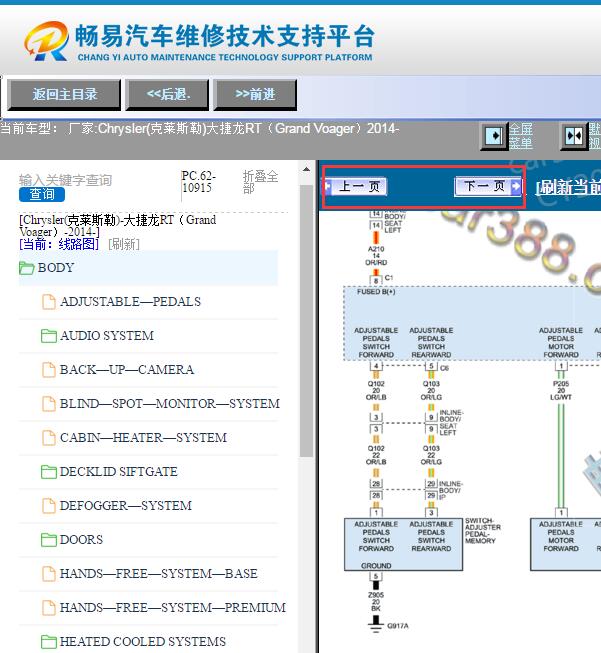601x653 pixels.
Task: Open HANDS—FREE—SYSTEM—BASE document
Action: click(159, 573)
